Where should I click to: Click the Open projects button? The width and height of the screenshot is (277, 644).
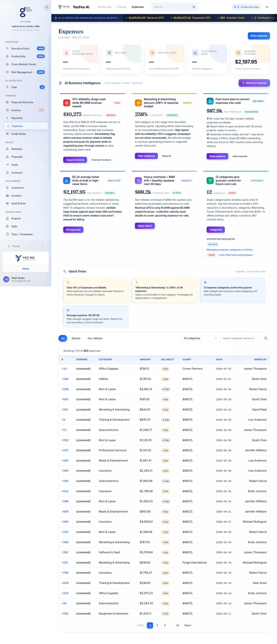pos(217,156)
